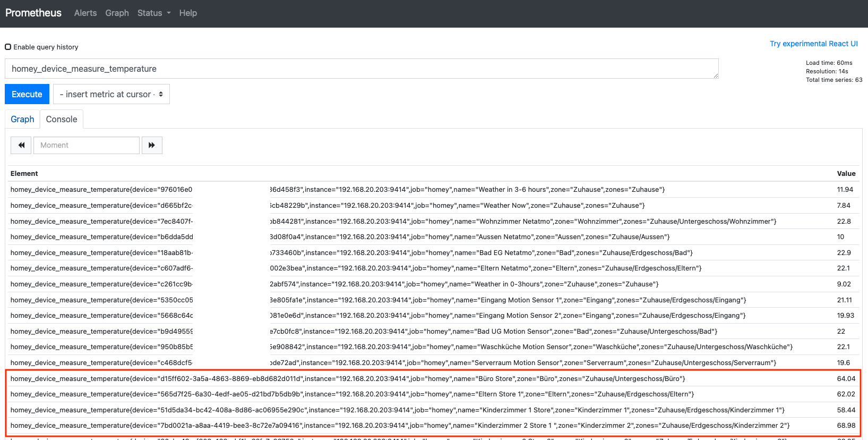Go to Graph in the top navbar

point(117,13)
